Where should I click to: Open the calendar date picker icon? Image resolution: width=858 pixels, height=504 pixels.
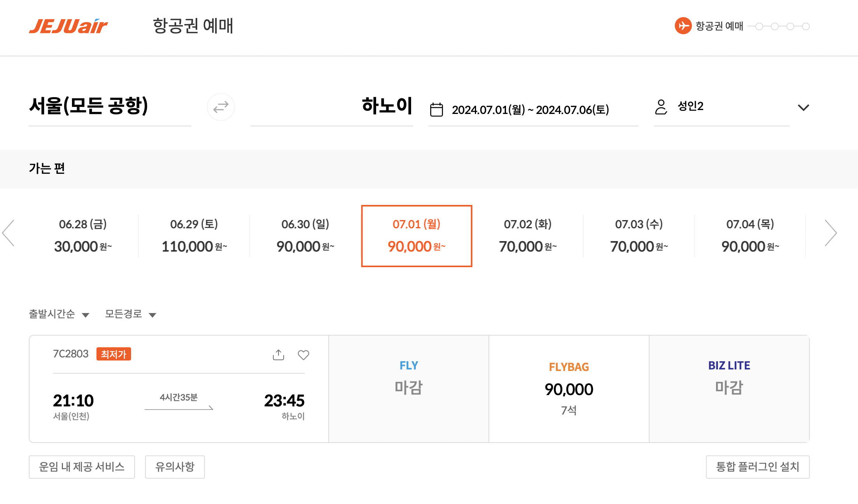437,109
